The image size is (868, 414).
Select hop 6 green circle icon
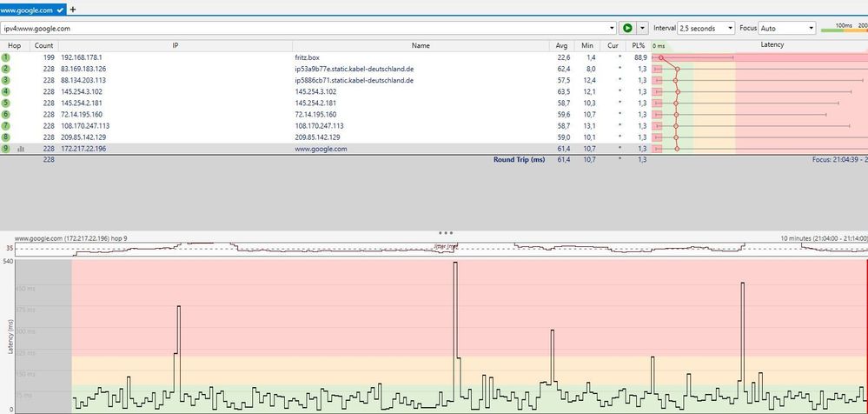tap(5, 114)
